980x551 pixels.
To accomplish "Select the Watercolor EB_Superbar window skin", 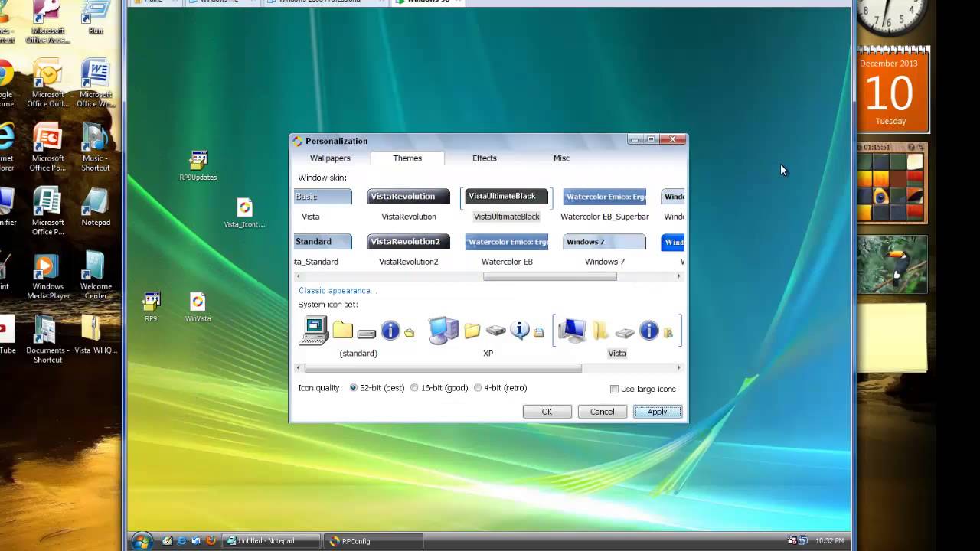I will (x=605, y=205).
